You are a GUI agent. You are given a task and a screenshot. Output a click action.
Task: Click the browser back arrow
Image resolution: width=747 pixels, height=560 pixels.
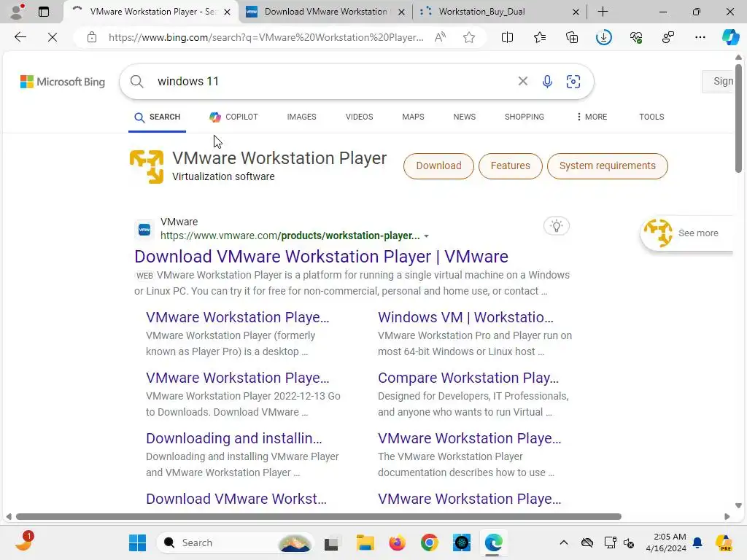point(20,37)
